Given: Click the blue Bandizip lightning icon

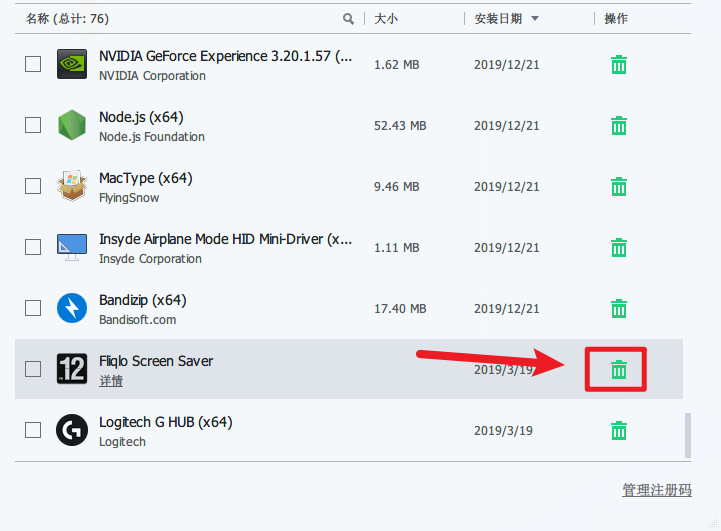Looking at the screenshot, I should (72, 308).
